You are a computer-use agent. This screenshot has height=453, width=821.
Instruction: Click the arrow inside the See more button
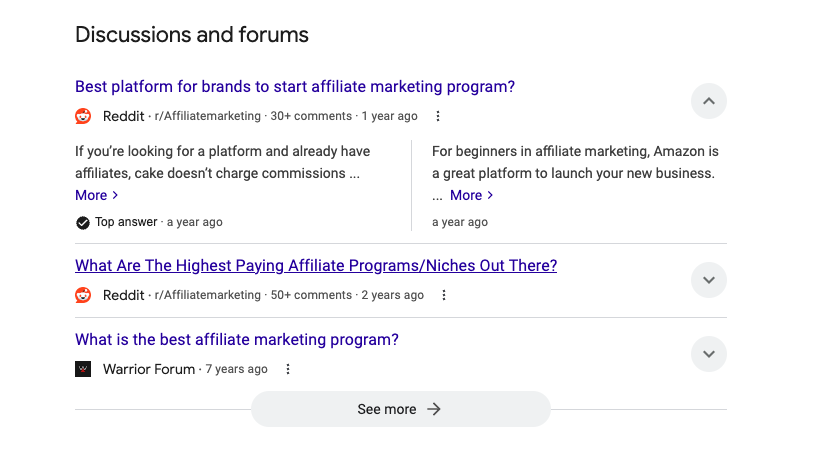(x=434, y=409)
